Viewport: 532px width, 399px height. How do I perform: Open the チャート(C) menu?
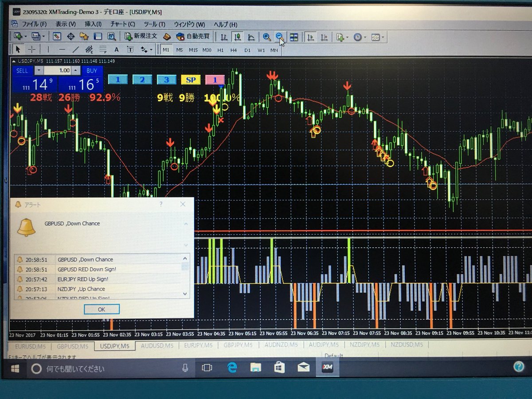click(123, 24)
